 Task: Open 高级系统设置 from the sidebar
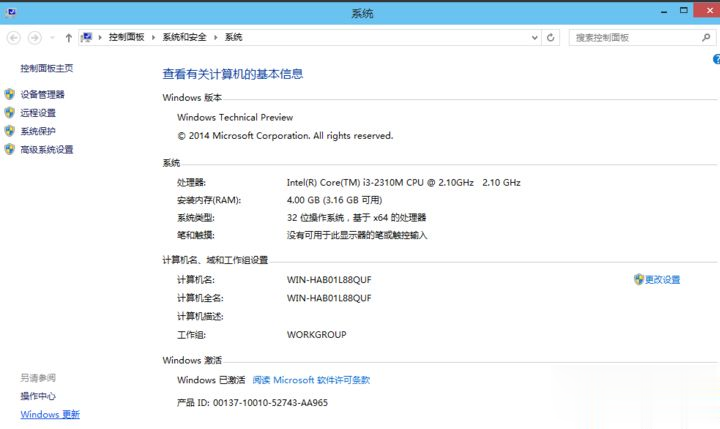[46, 150]
